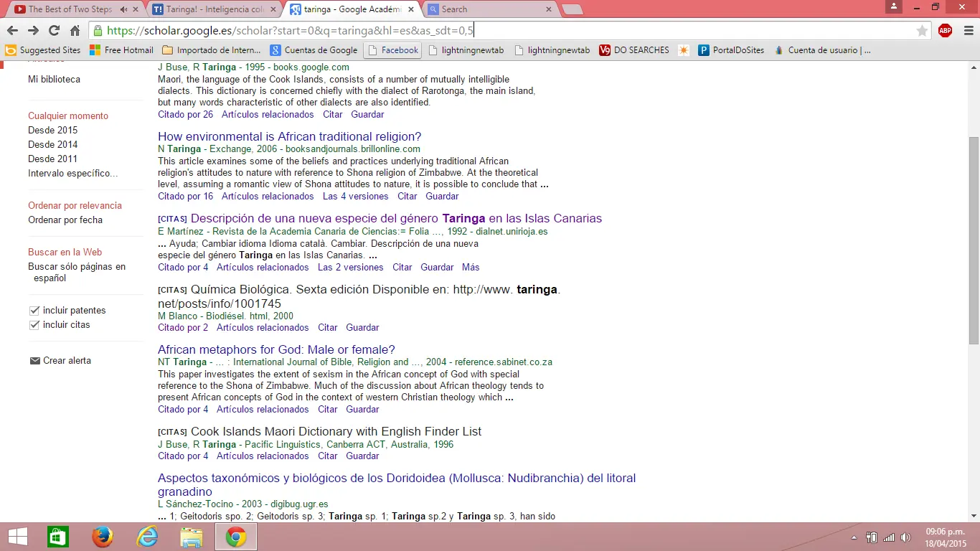Screen dimensions: 980x551
Task: Open the Free Hotmail bookmark
Action: [121, 50]
